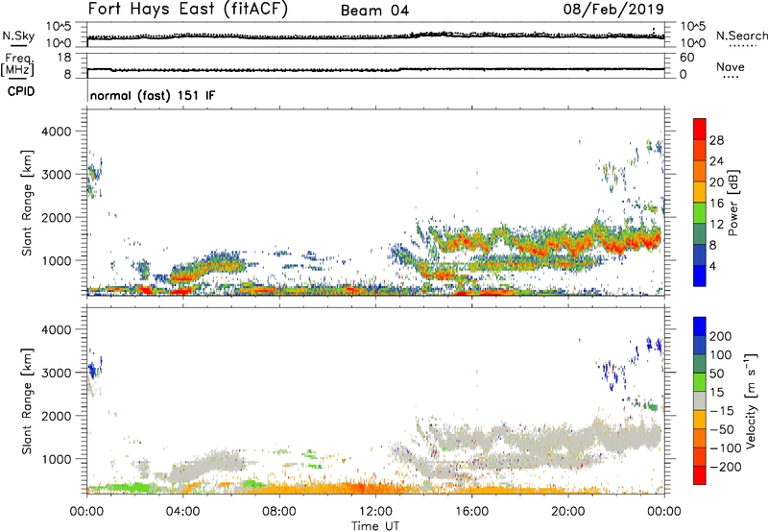Click the '28' label on Power colorbar

click(716, 140)
